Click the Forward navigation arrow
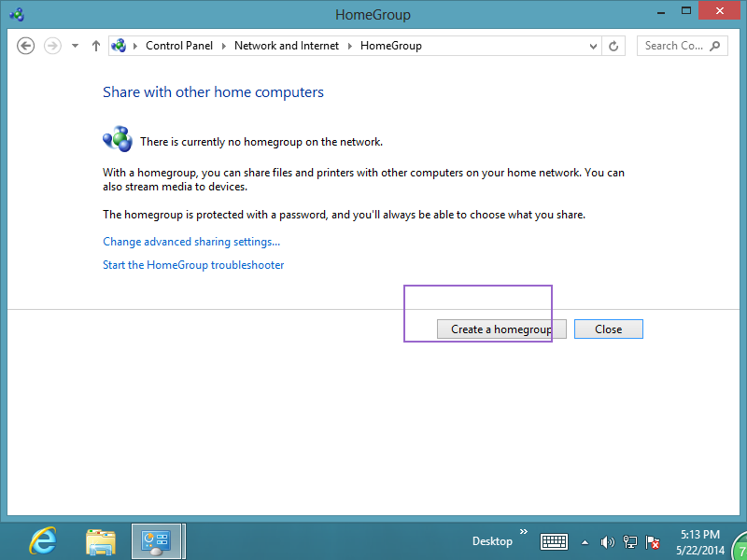This screenshot has height=560, width=747. click(52, 46)
